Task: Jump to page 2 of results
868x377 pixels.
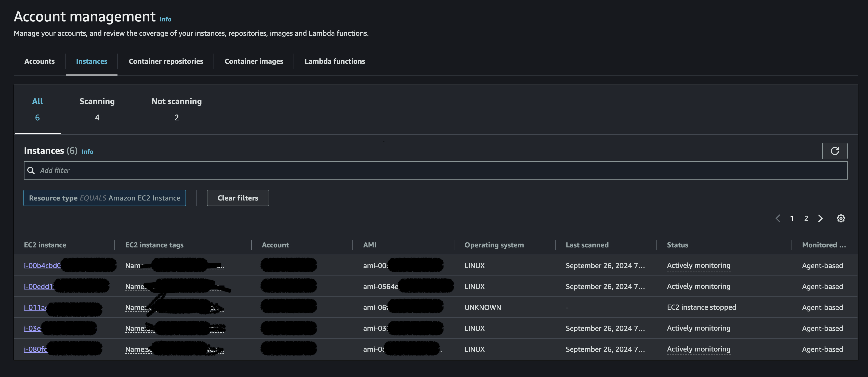Action: tap(806, 218)
